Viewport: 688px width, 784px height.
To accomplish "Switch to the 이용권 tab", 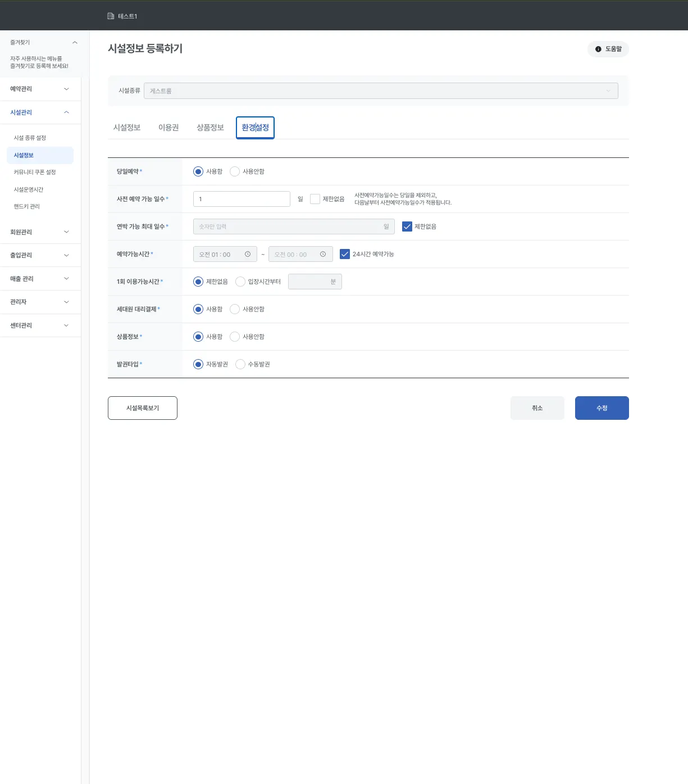I will tap(168, 128).
